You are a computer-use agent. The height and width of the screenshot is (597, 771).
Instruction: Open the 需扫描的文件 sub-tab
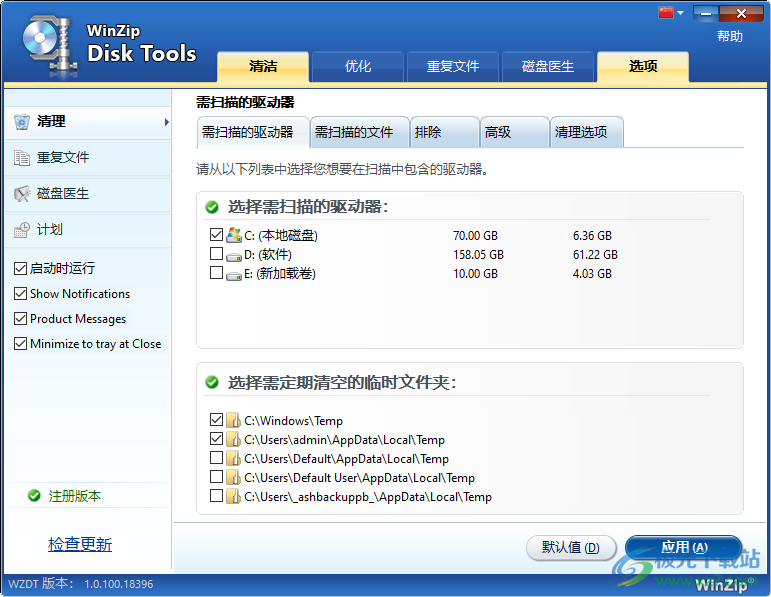click(x=359, y=132)
